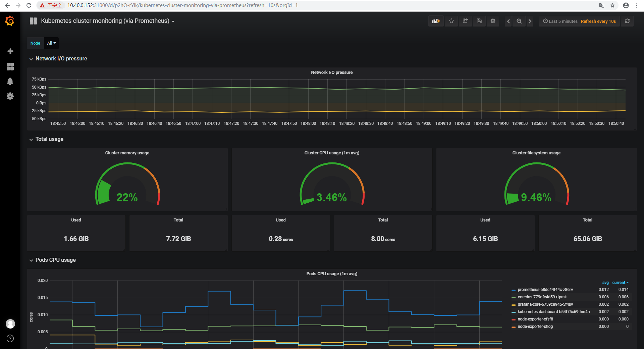644x349 pixels.
Task: Click the 8.00 cores total value
Action: pos(383,239)
